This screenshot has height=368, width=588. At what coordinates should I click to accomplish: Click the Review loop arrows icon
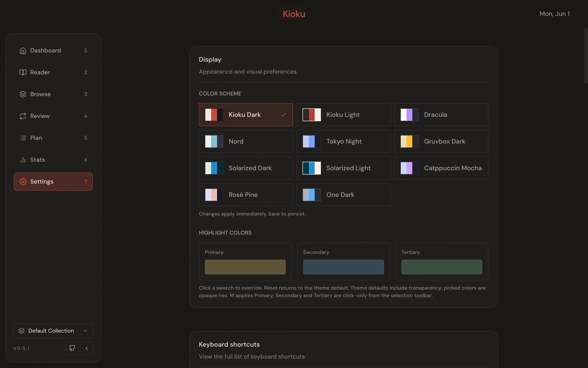23,116
